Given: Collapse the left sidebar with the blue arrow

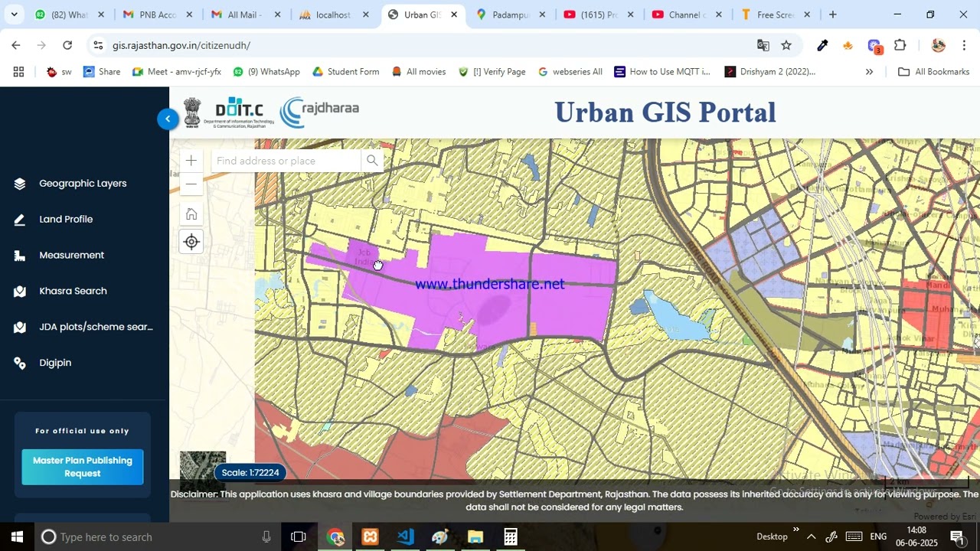Looking at the screenshot, I should click(168, 119).
